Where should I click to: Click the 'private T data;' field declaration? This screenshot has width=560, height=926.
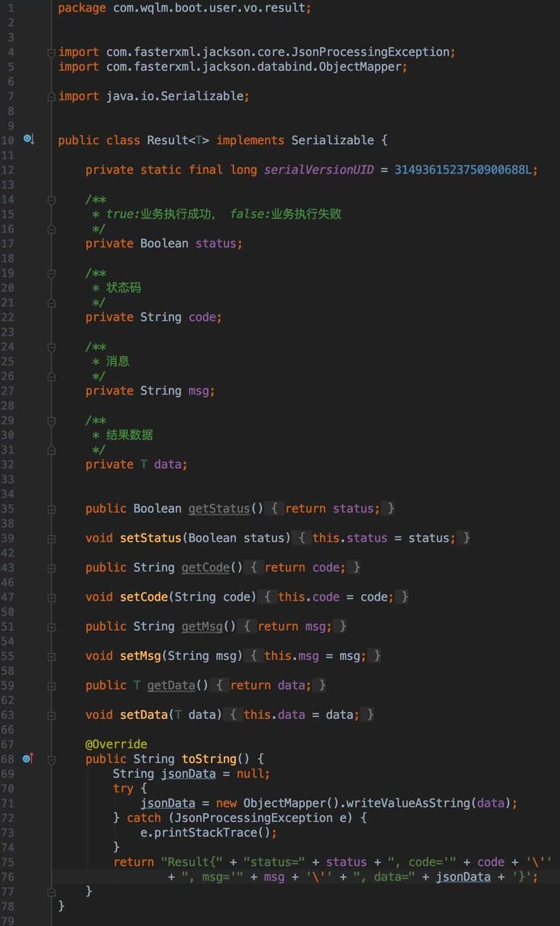pyautogui.click(x=137, y=464)
